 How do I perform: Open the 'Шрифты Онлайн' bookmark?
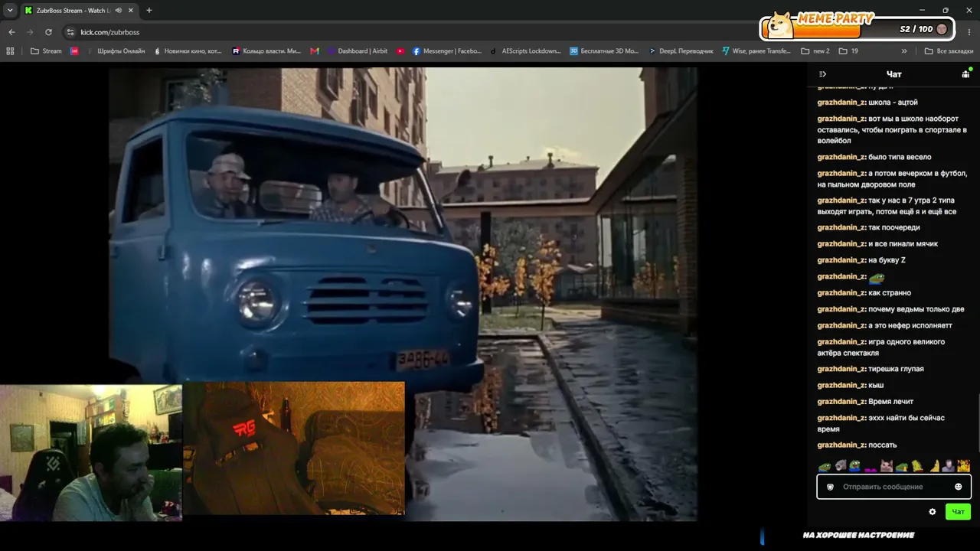pyautogui.click(x=116, y=51)
